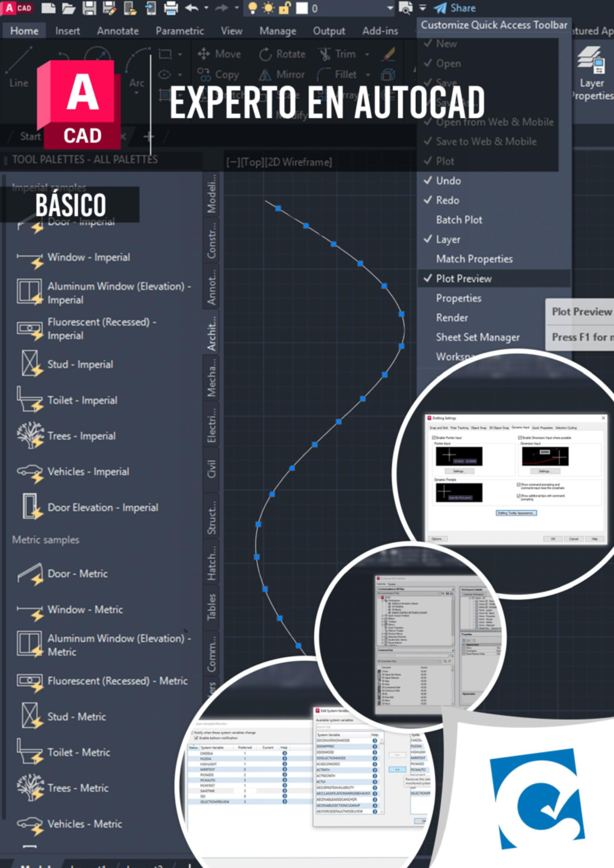Click the Save to Web & Mobile icon
This screenshot has height=868, width=614.
tap(150, 8)
